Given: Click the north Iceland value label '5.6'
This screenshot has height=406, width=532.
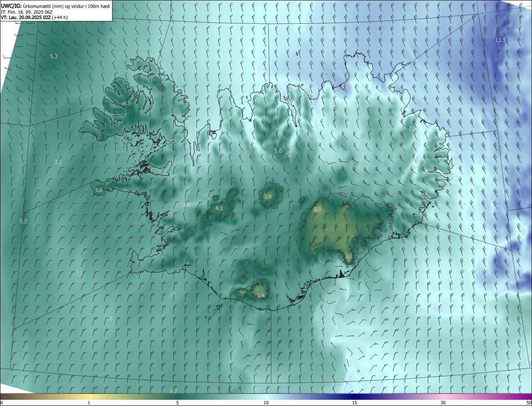Looking at the screenshot, I should [278, 151].
